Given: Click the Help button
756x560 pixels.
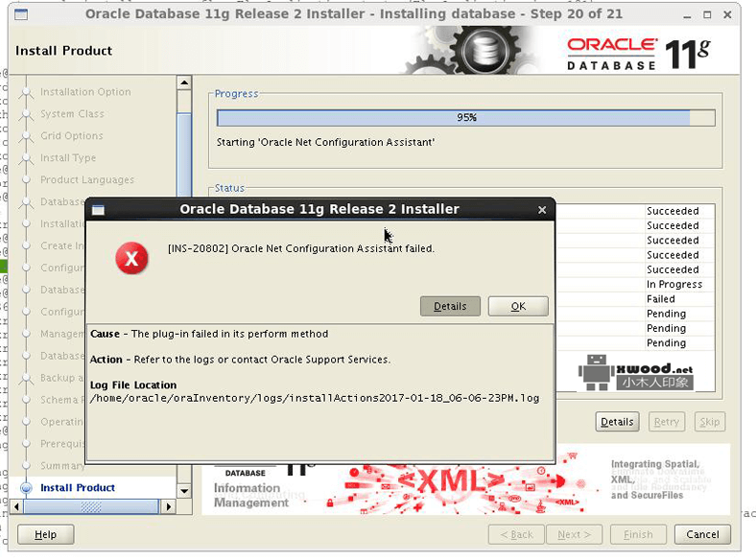Looking at the screenshot, I should [45, 534].
